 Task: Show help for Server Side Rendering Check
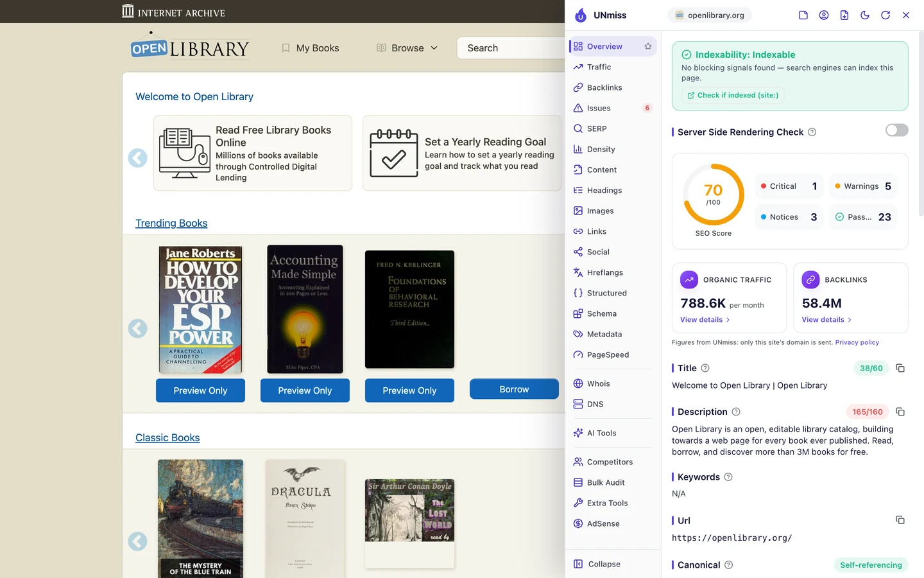812,132
